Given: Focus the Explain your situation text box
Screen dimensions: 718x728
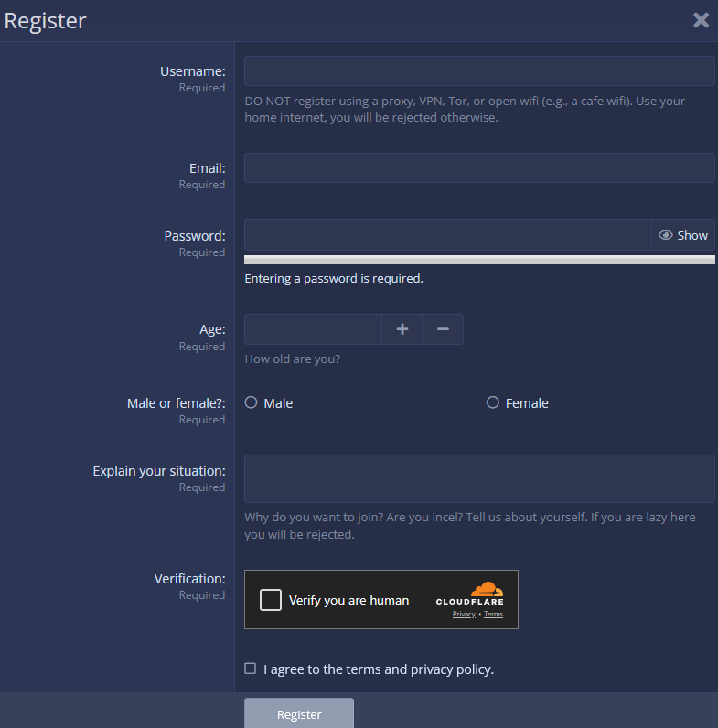Looking at the screenshot, I should (x=478, y=478).
